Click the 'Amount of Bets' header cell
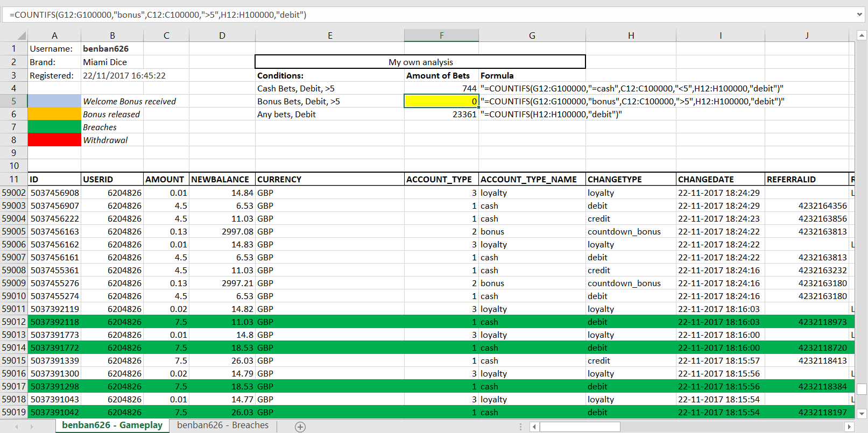Screen dimensions: 868x433 pos(441,75)
